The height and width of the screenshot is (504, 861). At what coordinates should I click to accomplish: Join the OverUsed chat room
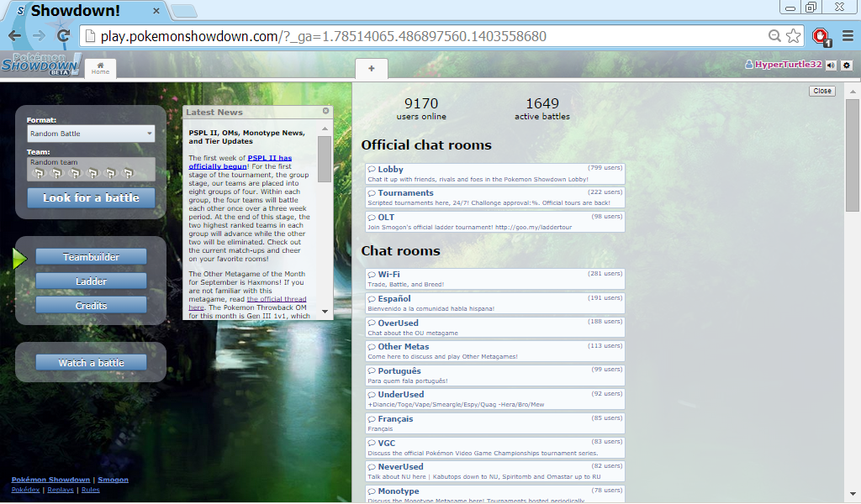[495, 327]
